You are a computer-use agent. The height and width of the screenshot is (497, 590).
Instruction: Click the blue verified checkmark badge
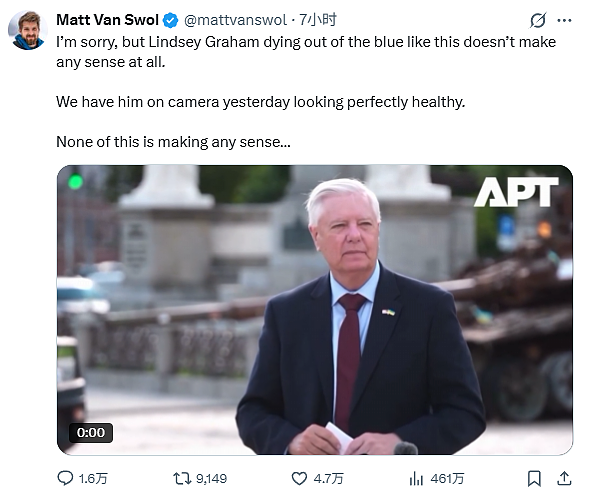pos(170,20)
